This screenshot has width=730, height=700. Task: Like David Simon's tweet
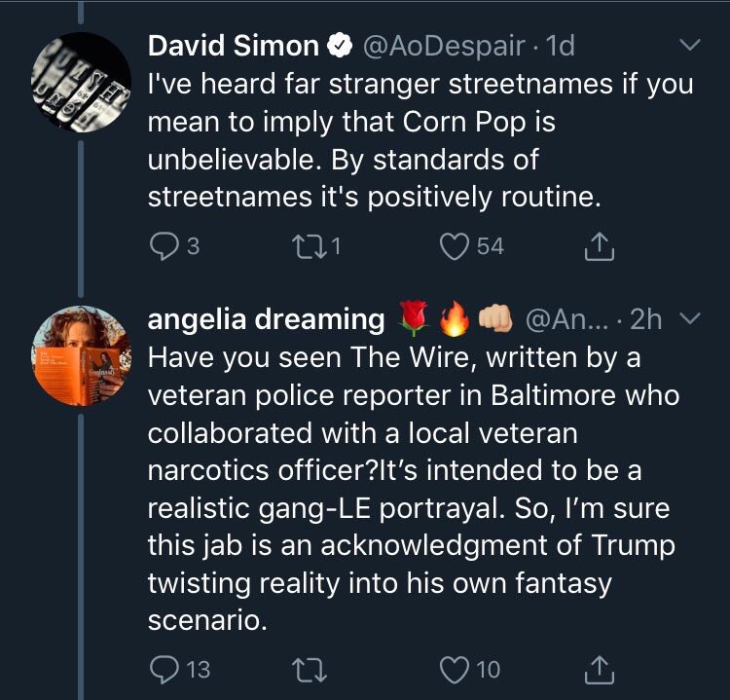[455, 246]
